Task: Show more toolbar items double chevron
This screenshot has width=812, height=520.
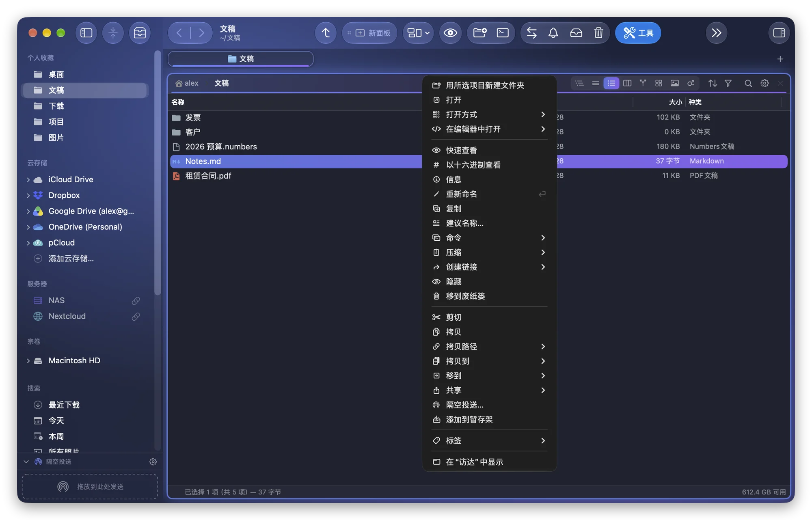Action: point(716,33)
